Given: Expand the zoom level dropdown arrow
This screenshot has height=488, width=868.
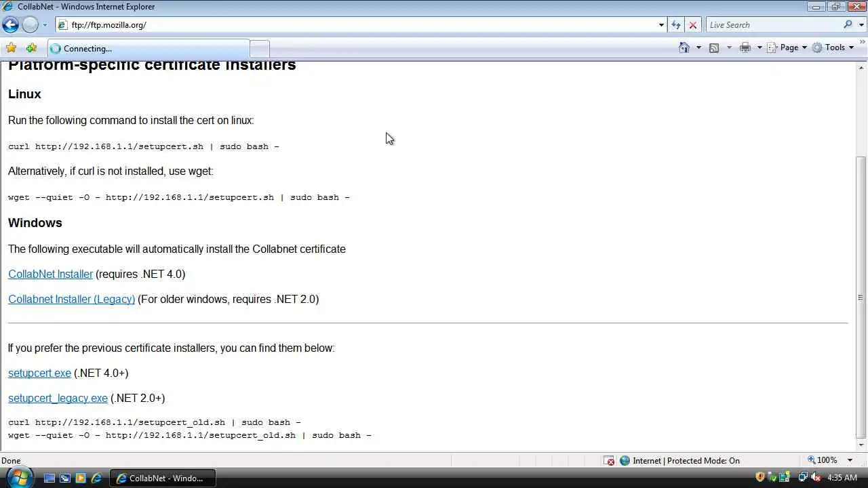Looking at the screenshot, I should coord(850,460).
